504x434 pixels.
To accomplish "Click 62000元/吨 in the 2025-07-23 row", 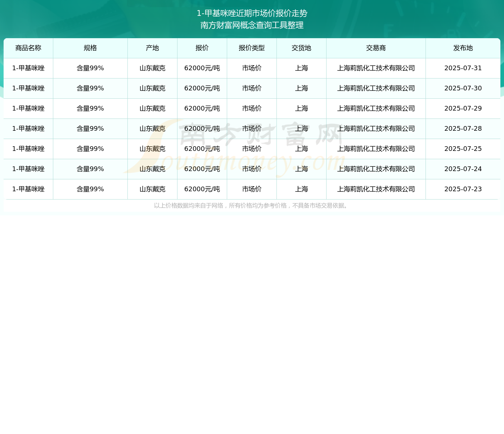I will click(x=202, y=189).
